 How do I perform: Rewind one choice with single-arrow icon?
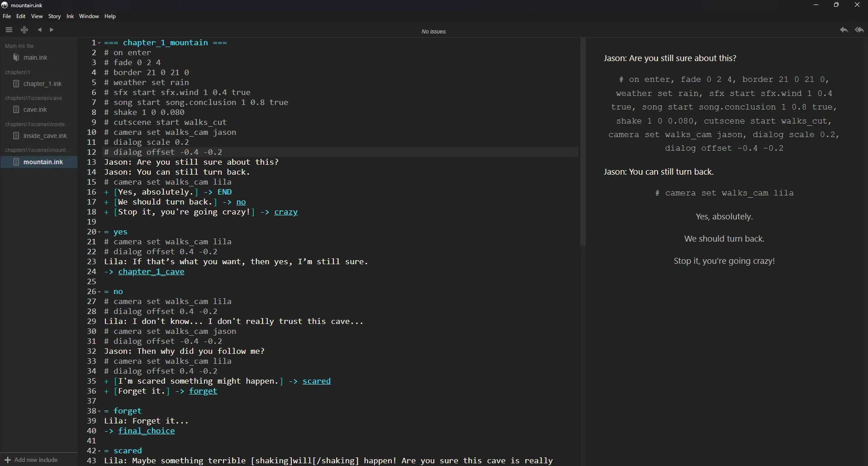[x=844, y=30]
